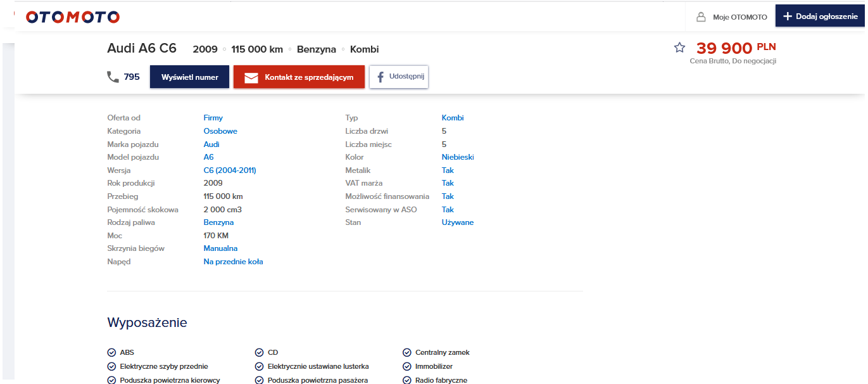Click the Niebieski color link
Image resolution: width=868 pixels, height=384 pixels.
click(458, 157)
